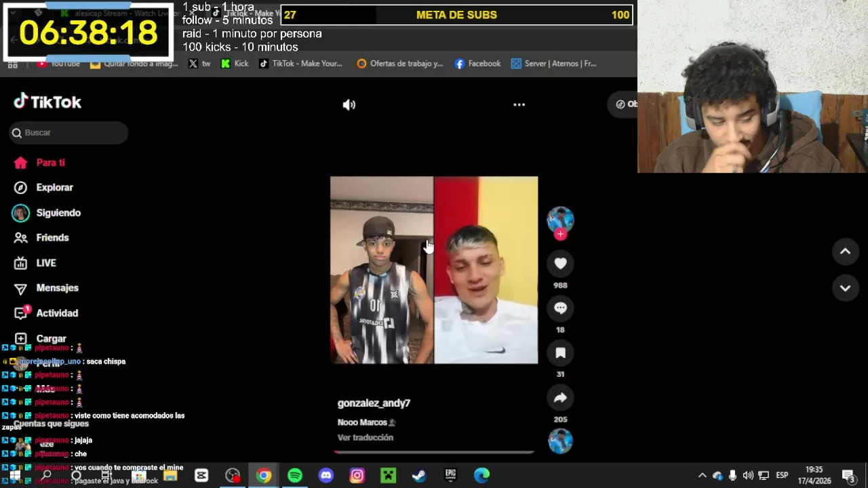Open the Facebook bookmark
The image size is (868, 488).
(477, 64)
